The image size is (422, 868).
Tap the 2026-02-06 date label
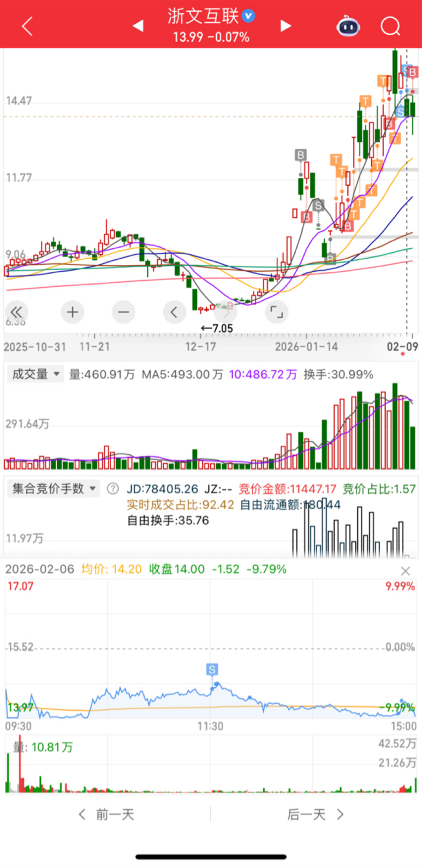[x=40, y=569]
